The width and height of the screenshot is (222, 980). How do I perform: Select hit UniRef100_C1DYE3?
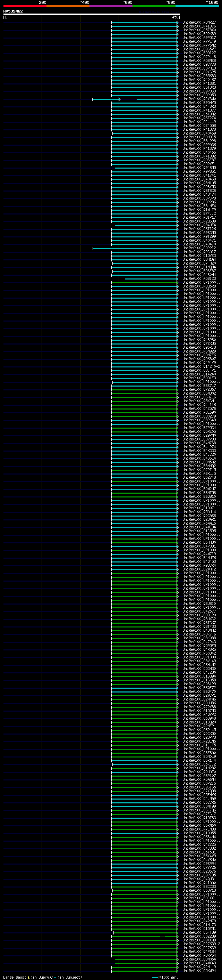point(199,256)
